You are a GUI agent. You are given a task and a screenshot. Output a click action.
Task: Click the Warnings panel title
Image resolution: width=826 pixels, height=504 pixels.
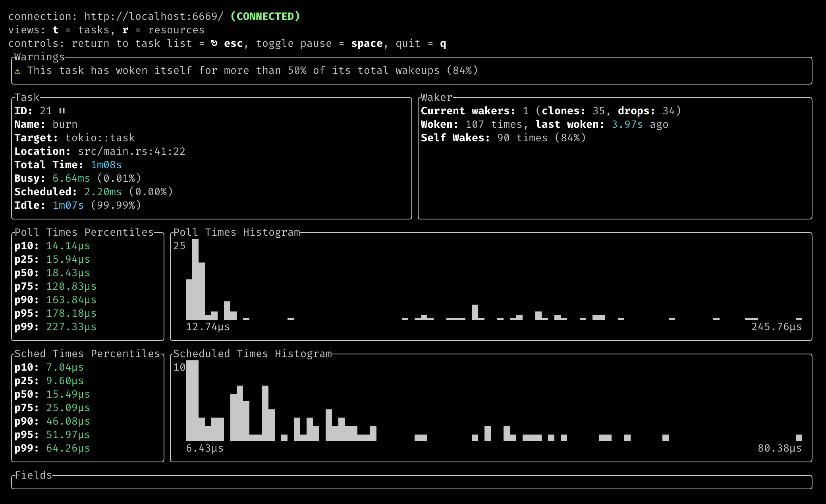click(39, 57)
